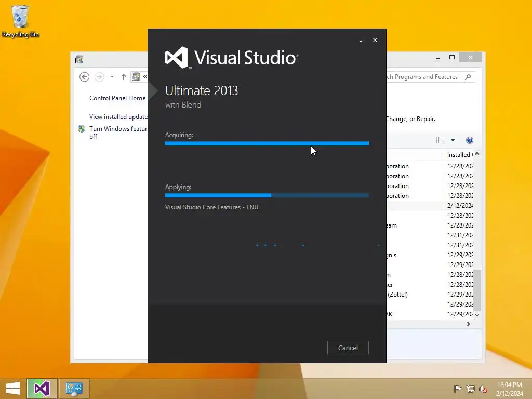Open recent locations dropdown in Control Panel

[112, 77]
